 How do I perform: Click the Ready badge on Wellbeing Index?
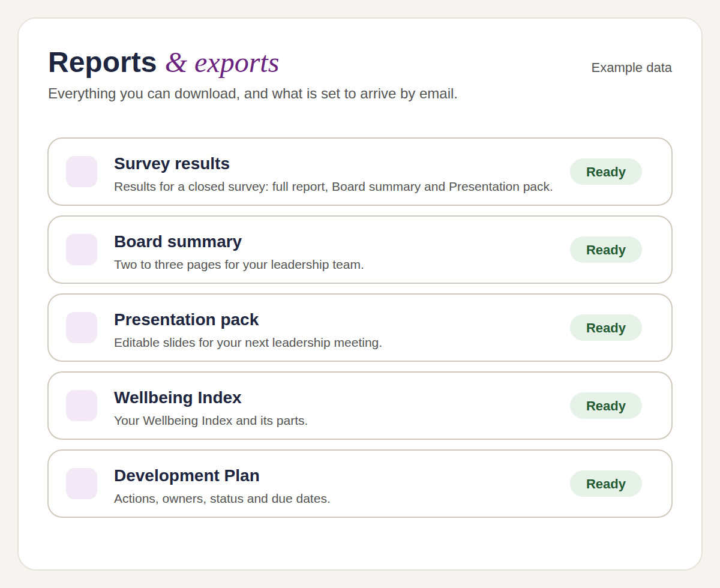606,406
